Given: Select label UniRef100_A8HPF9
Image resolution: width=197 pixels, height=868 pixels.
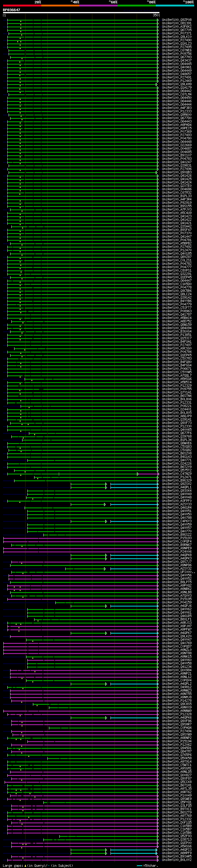Looking at the screenshot, I should pos(177,853).
